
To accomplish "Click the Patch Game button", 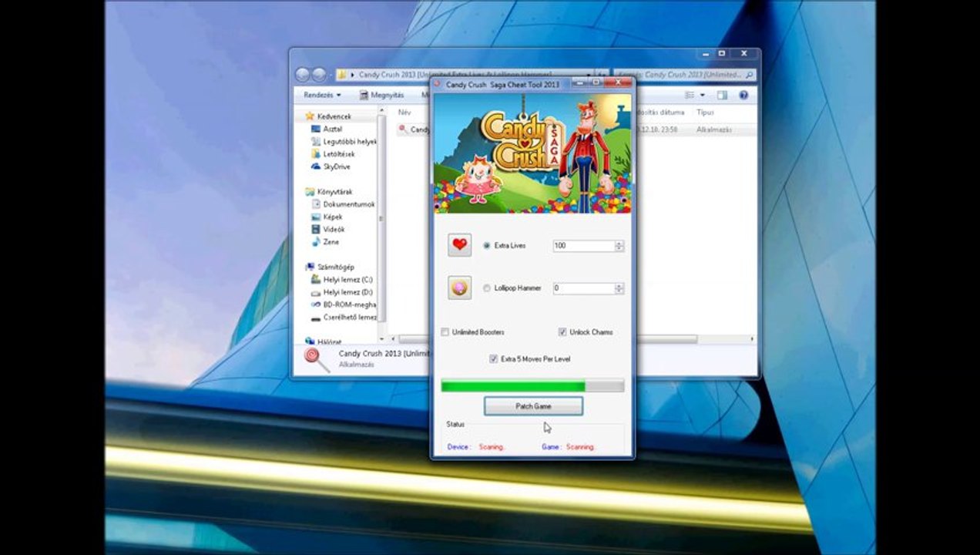I will tap(533, 406).
